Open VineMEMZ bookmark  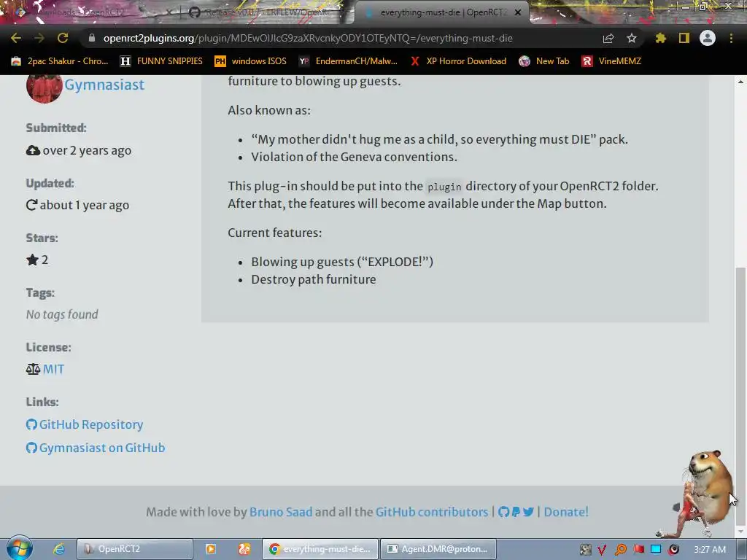612,61
